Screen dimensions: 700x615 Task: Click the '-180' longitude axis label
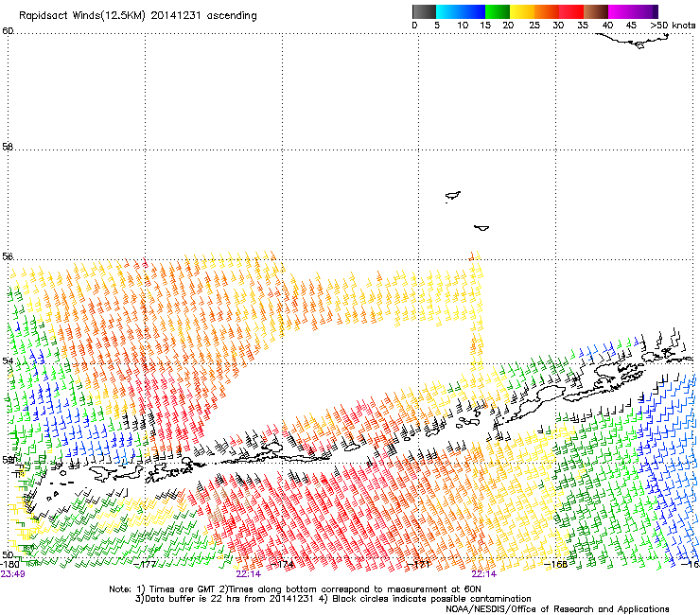pos(9,564)
